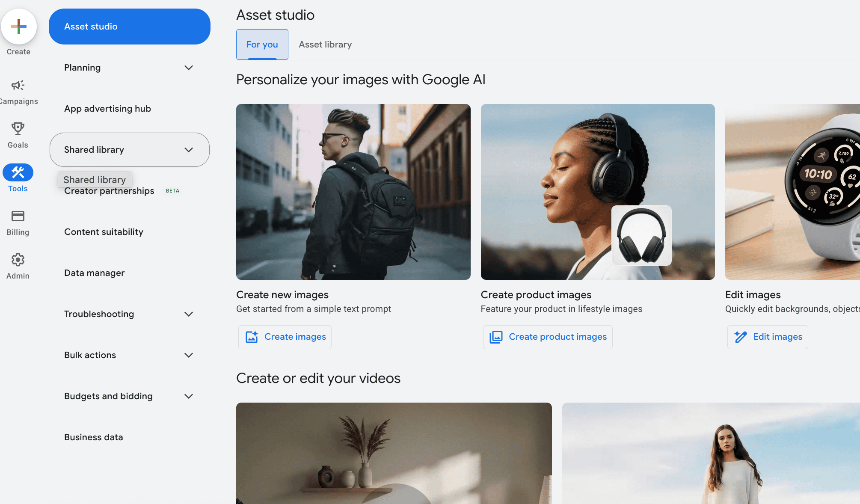Open Content suitability
Image resolution: width=860 pixels, height=504 pixels.
(x=104, y=232)
